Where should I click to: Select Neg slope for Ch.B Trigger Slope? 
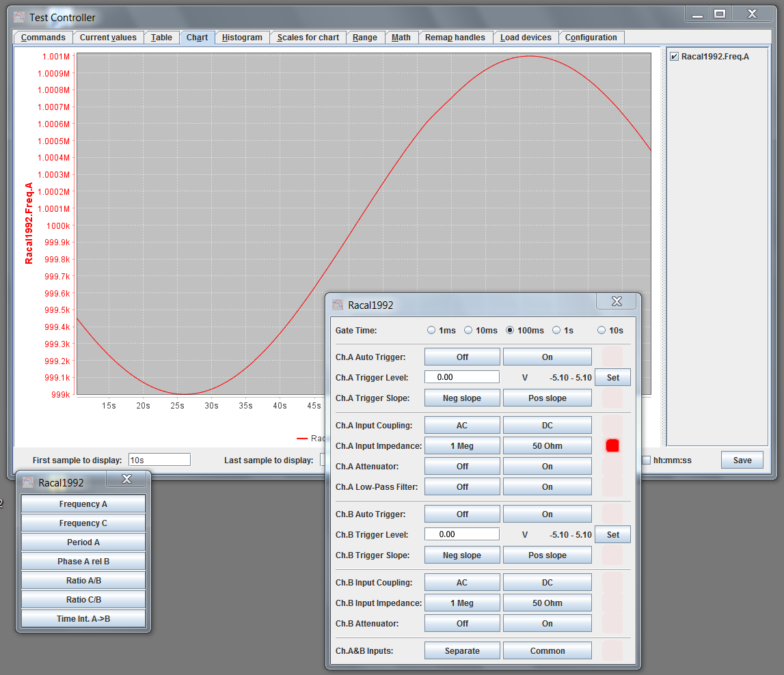462,555
